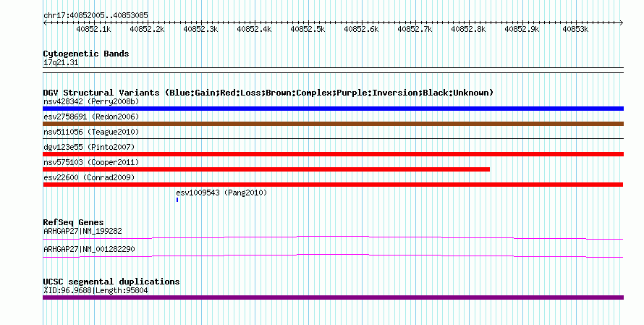The height and width of the screenshot is (325, 644).
Task: Select the UCSC segmental duplications track title
Action: (x=111, y=282)
